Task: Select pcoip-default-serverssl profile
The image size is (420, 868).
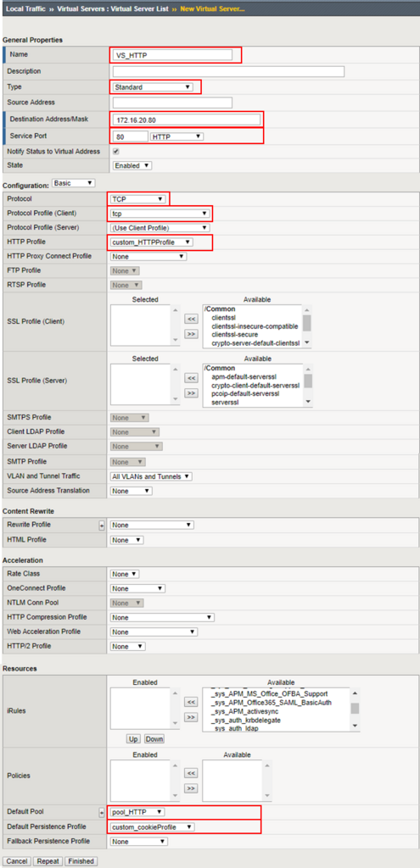Action: tap(246, 393)
